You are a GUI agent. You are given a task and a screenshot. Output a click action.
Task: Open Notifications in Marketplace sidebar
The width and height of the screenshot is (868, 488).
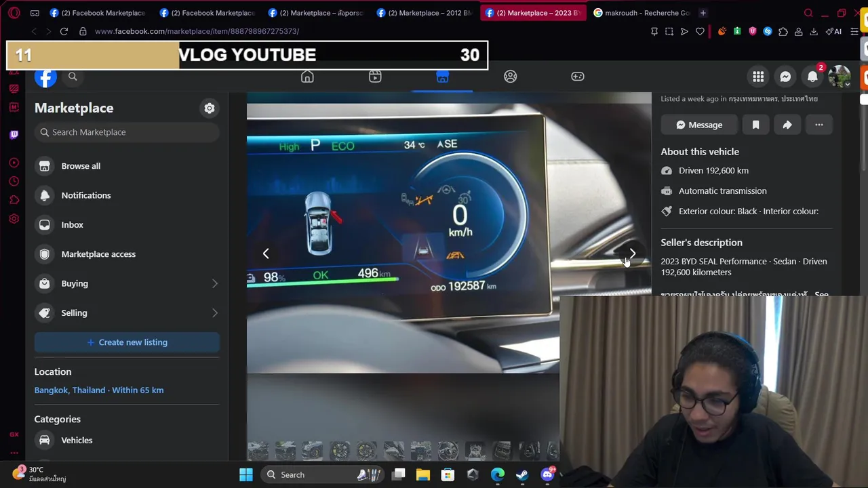127,195
